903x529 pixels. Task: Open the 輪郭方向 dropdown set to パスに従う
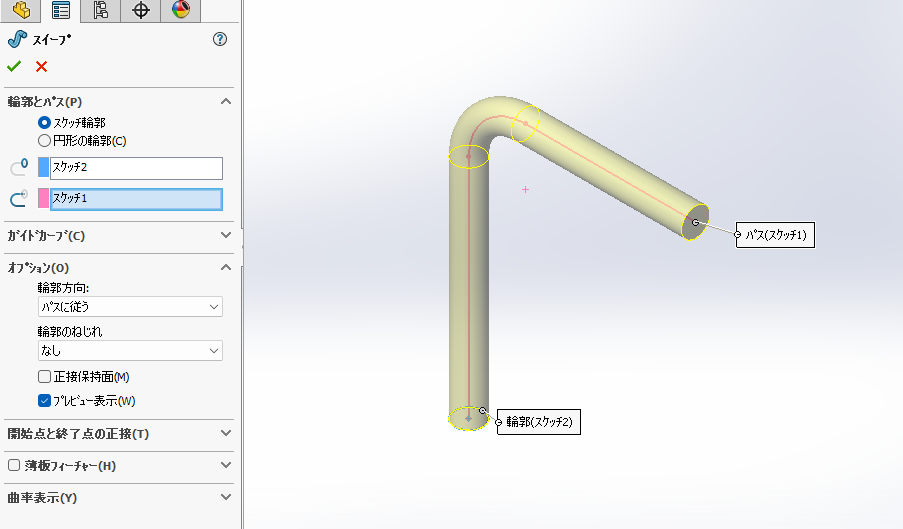[130, 307]
